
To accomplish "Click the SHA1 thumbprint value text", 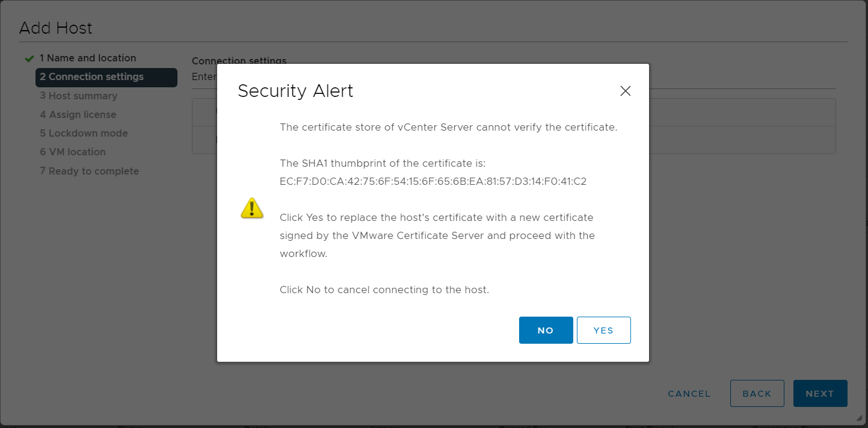I will point(432,181).
